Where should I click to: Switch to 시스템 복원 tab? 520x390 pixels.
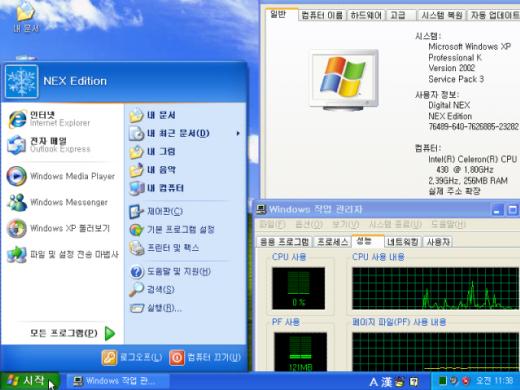(x=442, y=15)
